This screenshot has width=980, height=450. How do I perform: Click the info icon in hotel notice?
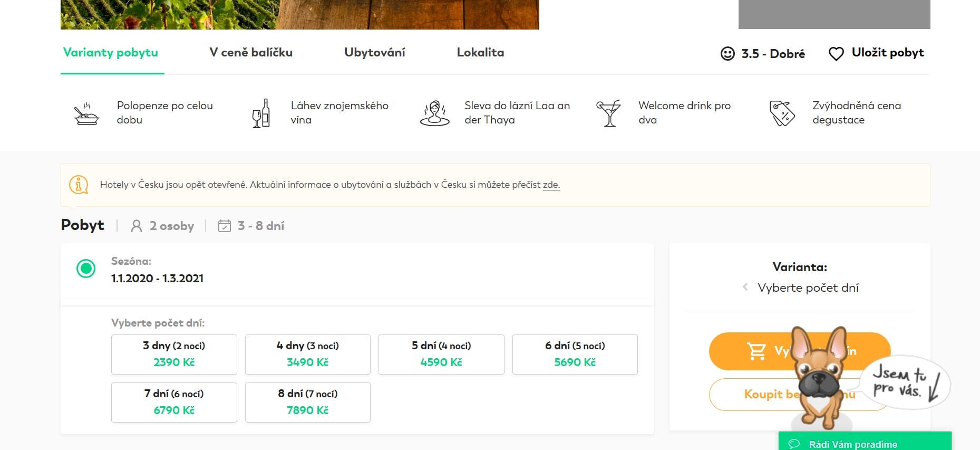point(79,185)
